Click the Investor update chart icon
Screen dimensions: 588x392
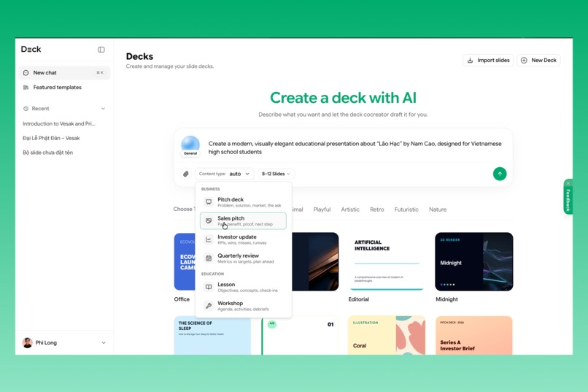click(x=209, y=239)
